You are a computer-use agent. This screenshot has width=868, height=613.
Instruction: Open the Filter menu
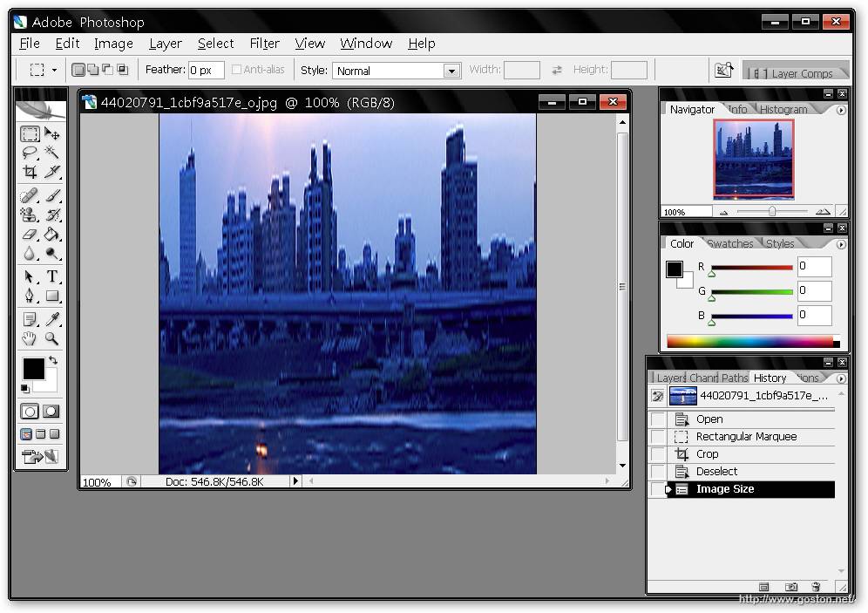[x=264, y=43]
